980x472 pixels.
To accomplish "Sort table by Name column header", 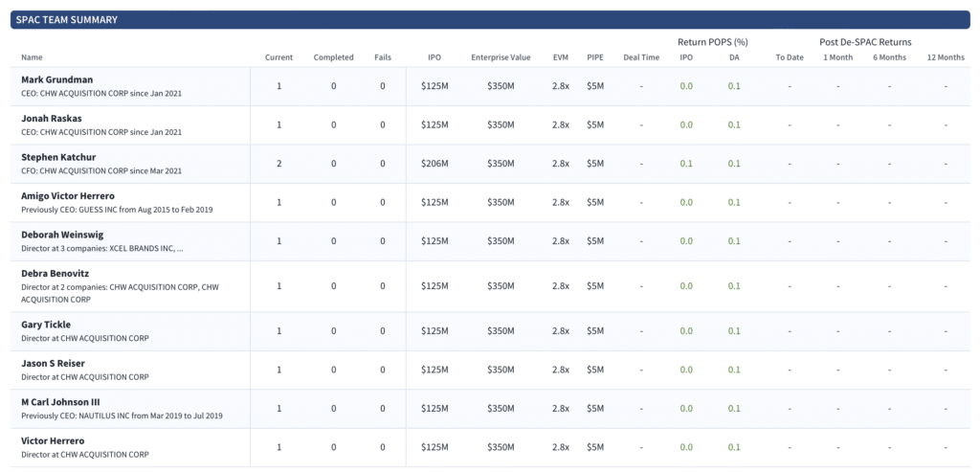I will (32, 57).
